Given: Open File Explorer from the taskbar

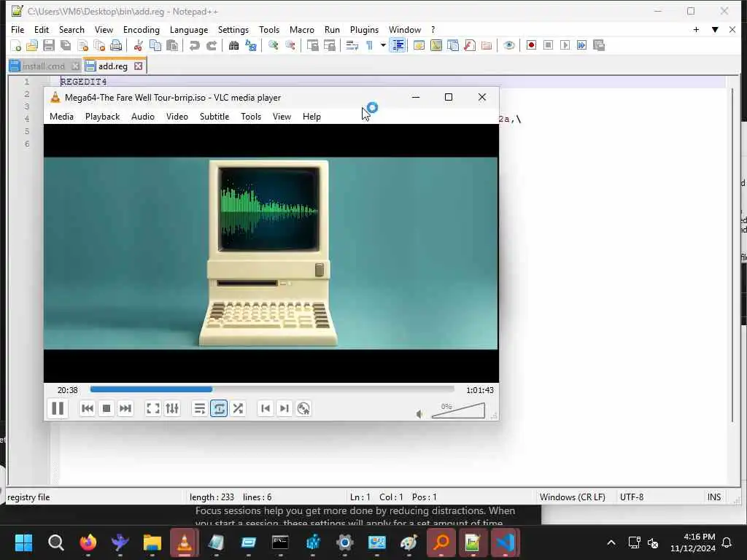Looking at the screenshot, I should coord(152,542).
